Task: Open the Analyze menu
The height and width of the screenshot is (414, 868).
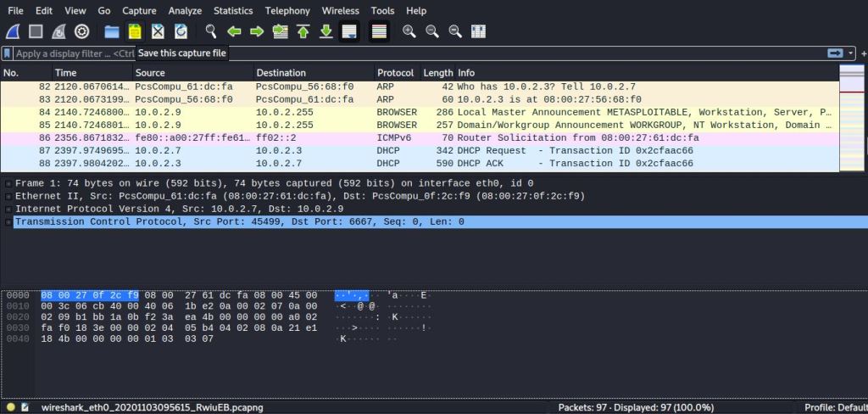Action: point(185,11)
